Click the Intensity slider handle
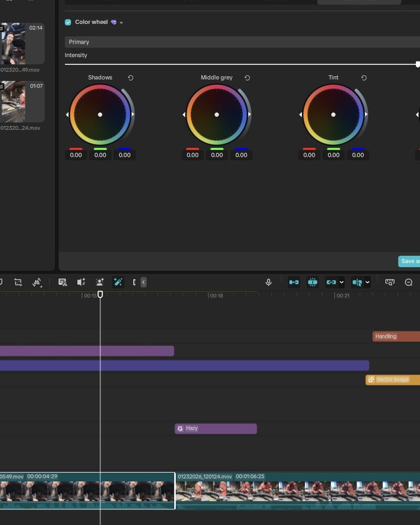This screenshot has height=525, width=420. click(417, 64)
